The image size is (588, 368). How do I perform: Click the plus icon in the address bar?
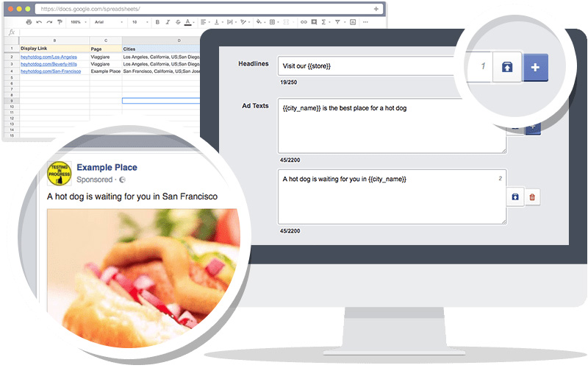tap(376, 9)
